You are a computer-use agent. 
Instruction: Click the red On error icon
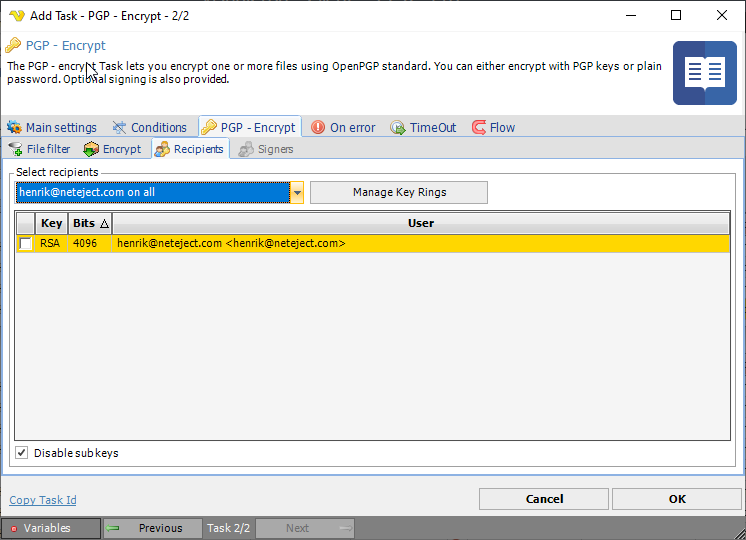point(318,128)
